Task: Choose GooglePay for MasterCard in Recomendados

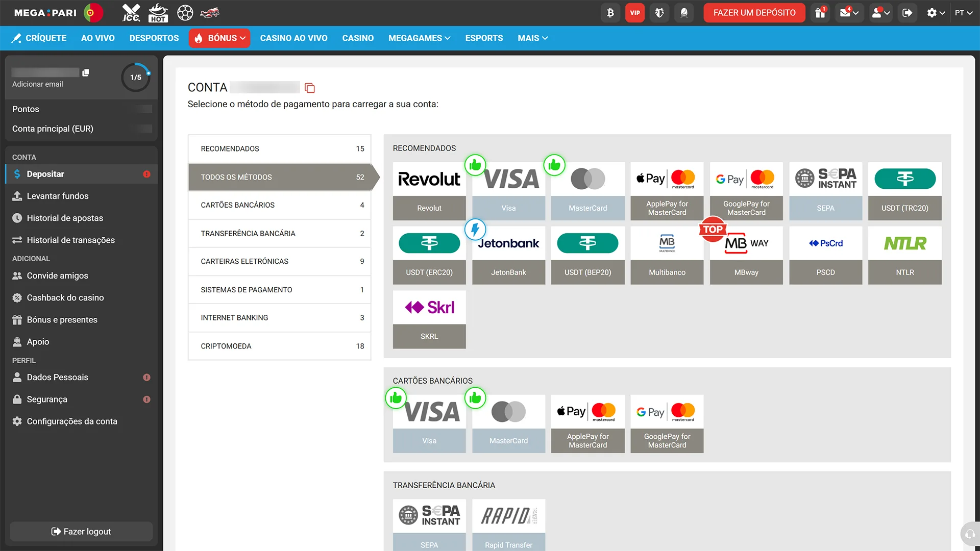Action: point(746,191)
